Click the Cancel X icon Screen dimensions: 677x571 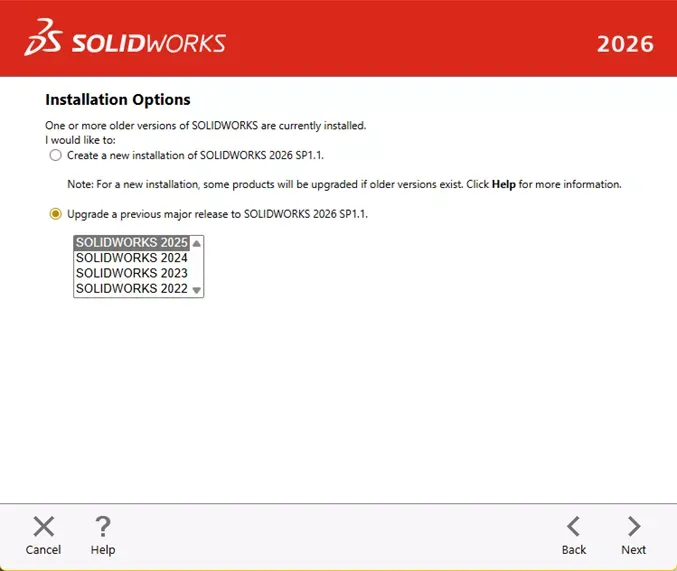point(44,527)
